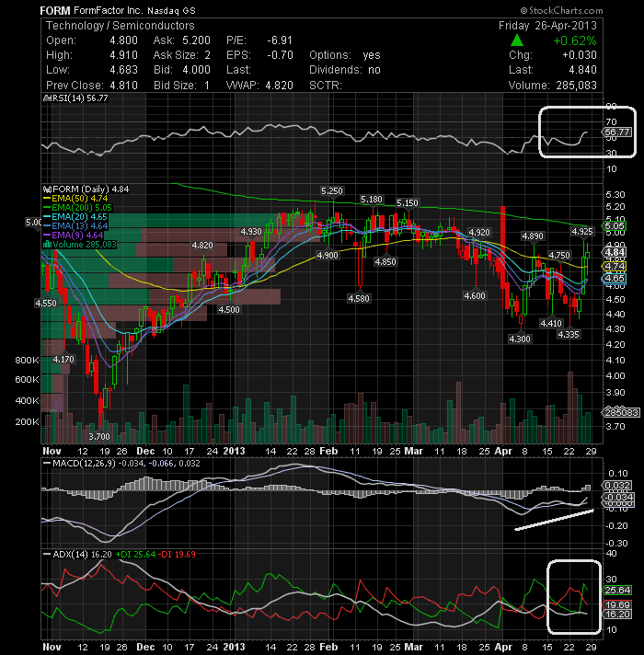Click the Technology / Semiconductors sector label
Screen dimensions: 644x655
[121, 26]
